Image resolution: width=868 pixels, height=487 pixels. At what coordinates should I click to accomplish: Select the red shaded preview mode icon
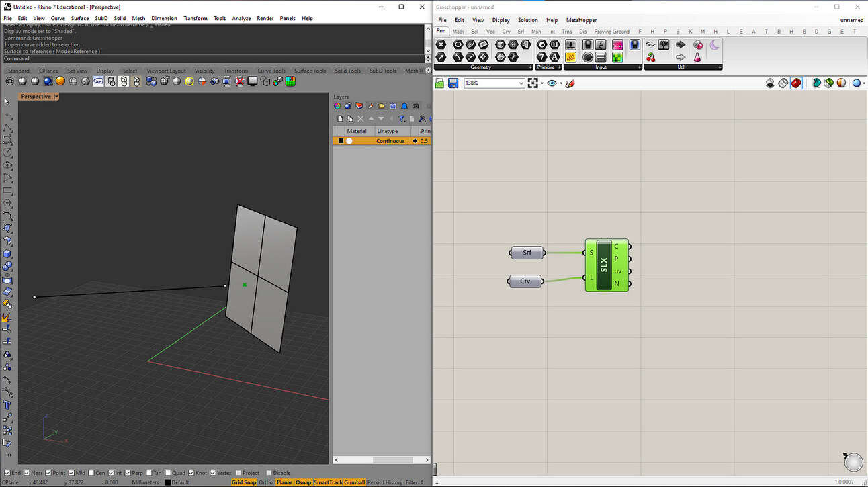(x=796, y=83)
